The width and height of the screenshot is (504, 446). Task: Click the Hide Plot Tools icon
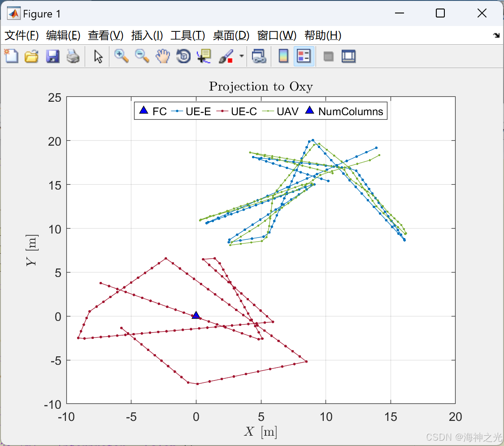[x=328, y=56]
